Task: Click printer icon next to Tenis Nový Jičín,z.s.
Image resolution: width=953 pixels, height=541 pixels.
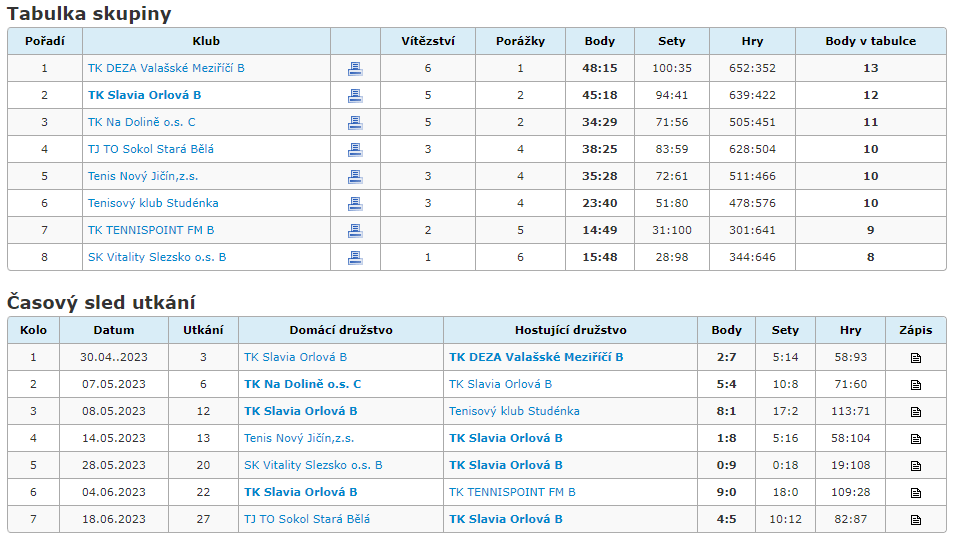Action: click(355, 177)
